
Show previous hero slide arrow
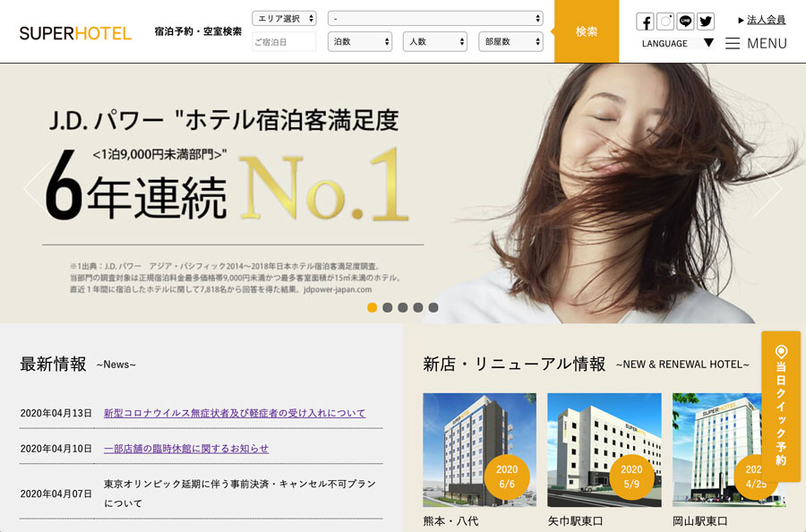point(36,187)
